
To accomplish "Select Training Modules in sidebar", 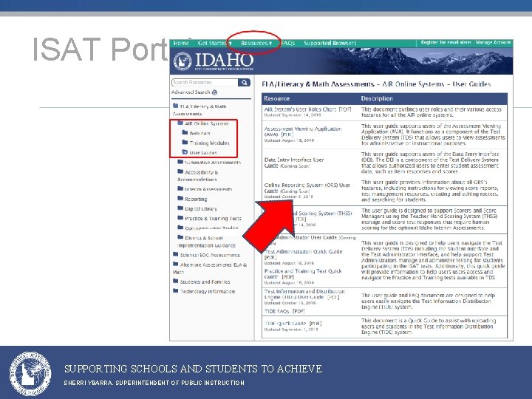I will 209,143.
